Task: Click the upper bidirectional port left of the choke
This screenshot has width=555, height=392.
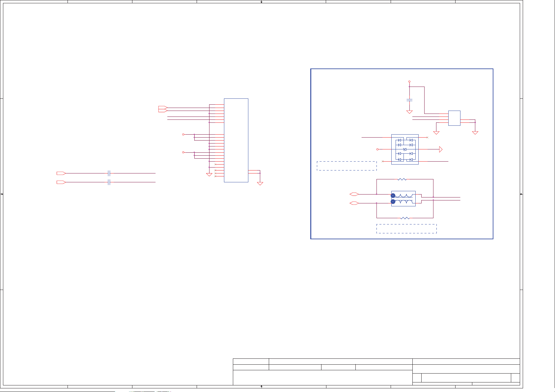Action: [354, 194]
